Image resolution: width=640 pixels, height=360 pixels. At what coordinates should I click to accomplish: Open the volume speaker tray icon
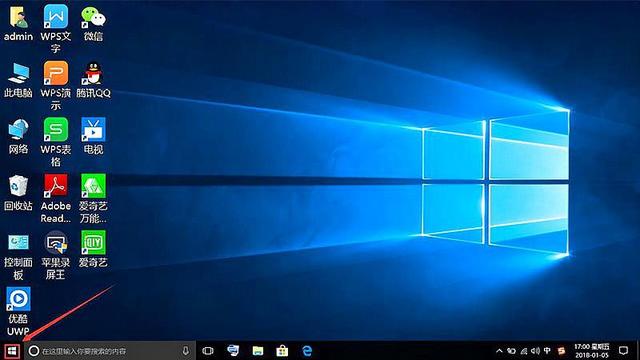(536, 351)
